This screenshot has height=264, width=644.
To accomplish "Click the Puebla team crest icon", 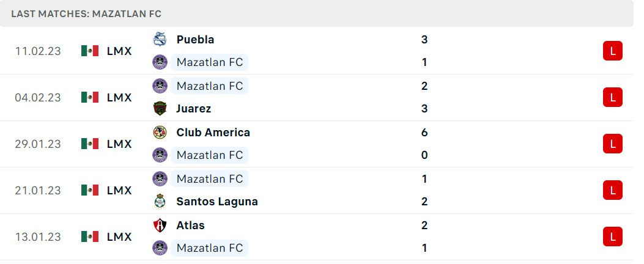I will point(160,39).
